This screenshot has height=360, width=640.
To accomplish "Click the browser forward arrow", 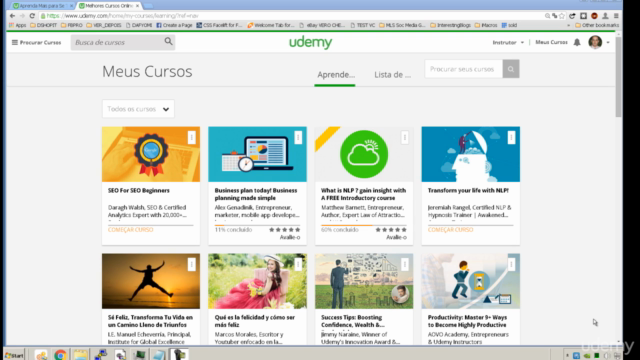I will pos(22,16).
